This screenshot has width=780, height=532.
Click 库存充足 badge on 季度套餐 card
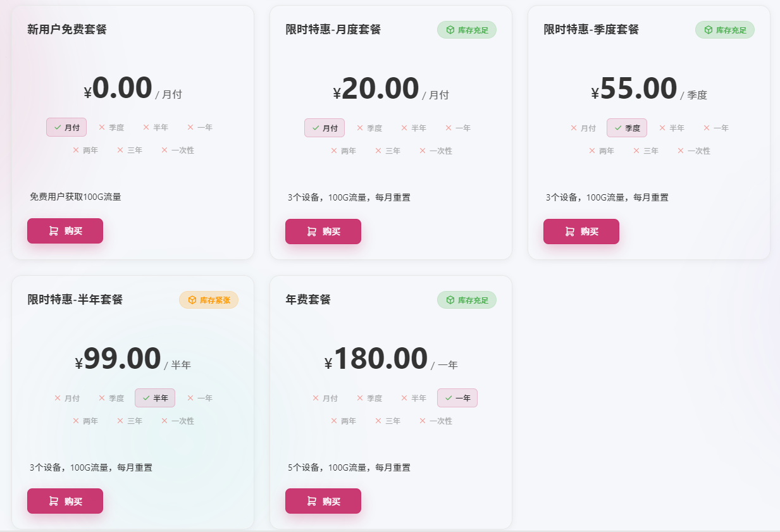pos(725,30)
